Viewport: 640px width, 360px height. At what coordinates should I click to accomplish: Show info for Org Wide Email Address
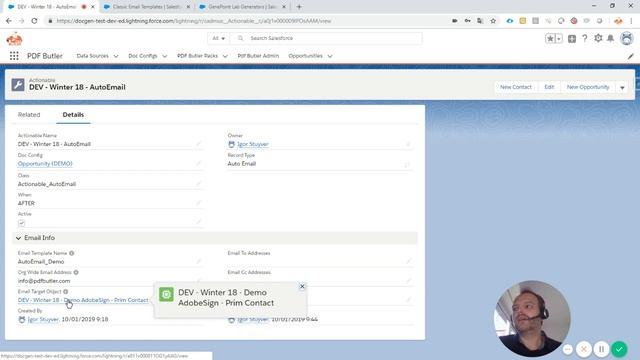click(76, 272)
